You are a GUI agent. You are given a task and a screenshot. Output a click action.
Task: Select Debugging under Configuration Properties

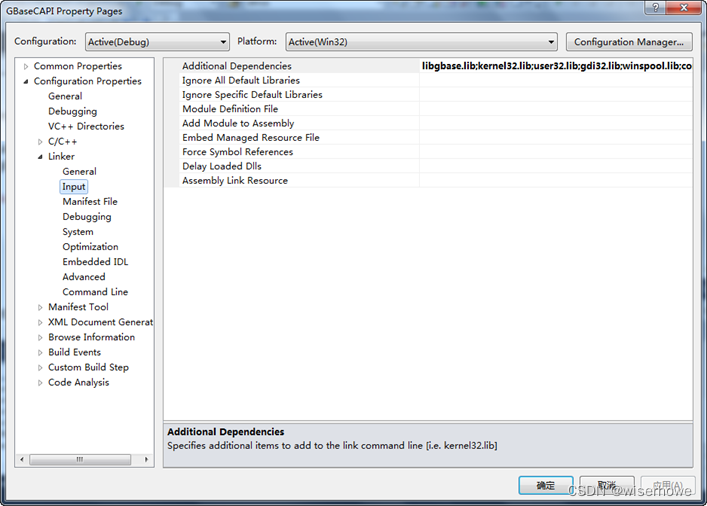pyautogui.click(x=72, y=111)
